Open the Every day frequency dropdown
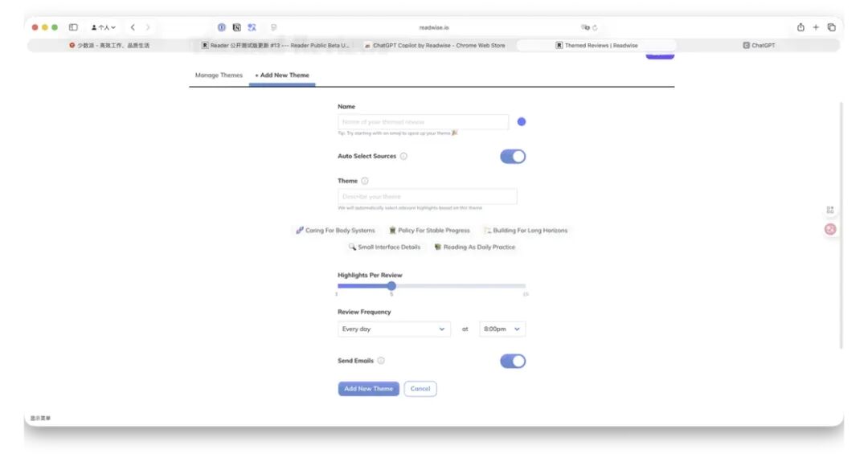 click(x=394, y=329)
